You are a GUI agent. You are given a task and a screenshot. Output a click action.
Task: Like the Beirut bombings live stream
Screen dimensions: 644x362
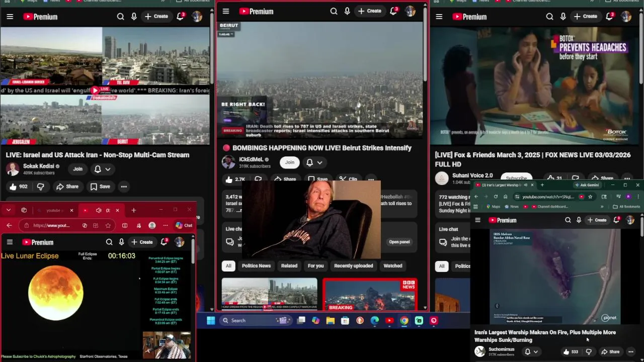coord(235,179)
